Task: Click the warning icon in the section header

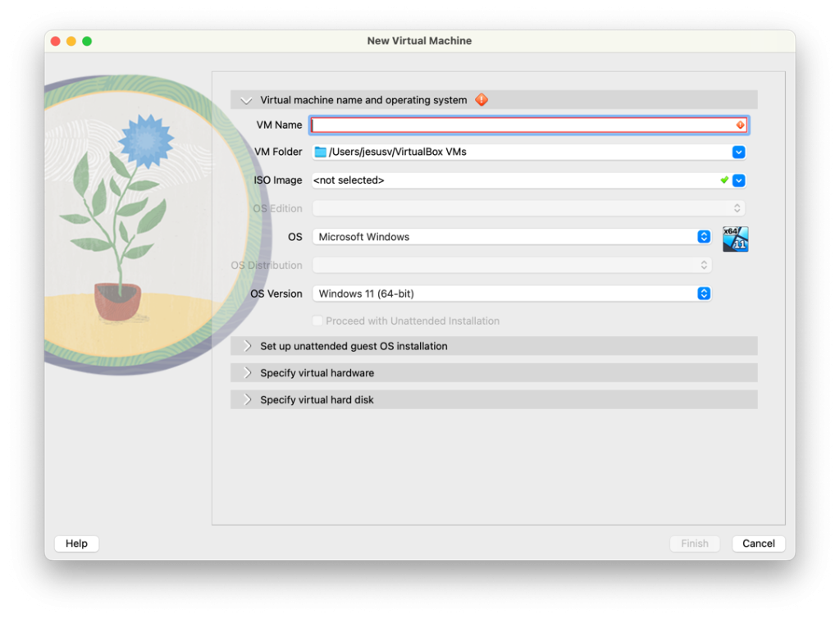Action: click(482, 100)
